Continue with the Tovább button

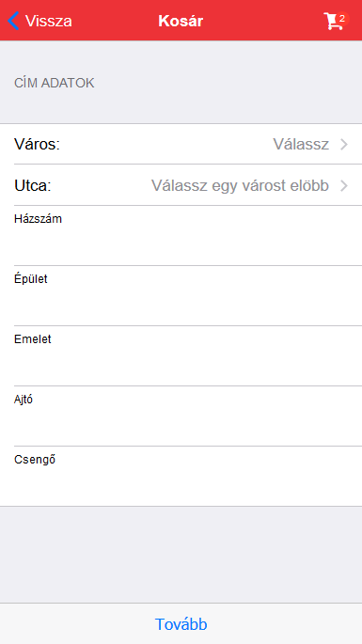[x=181, y=624]
